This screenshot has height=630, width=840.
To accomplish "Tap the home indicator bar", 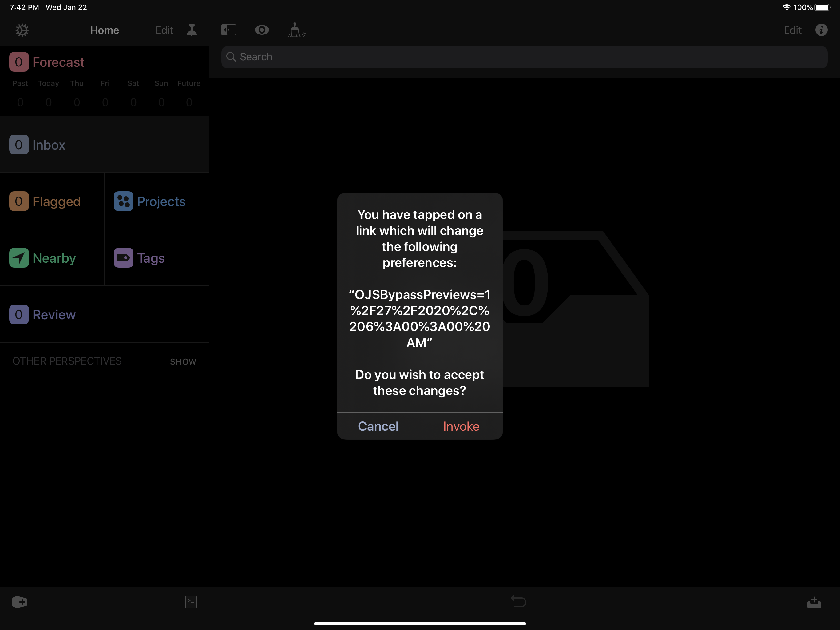I will [x=420, y=623].
